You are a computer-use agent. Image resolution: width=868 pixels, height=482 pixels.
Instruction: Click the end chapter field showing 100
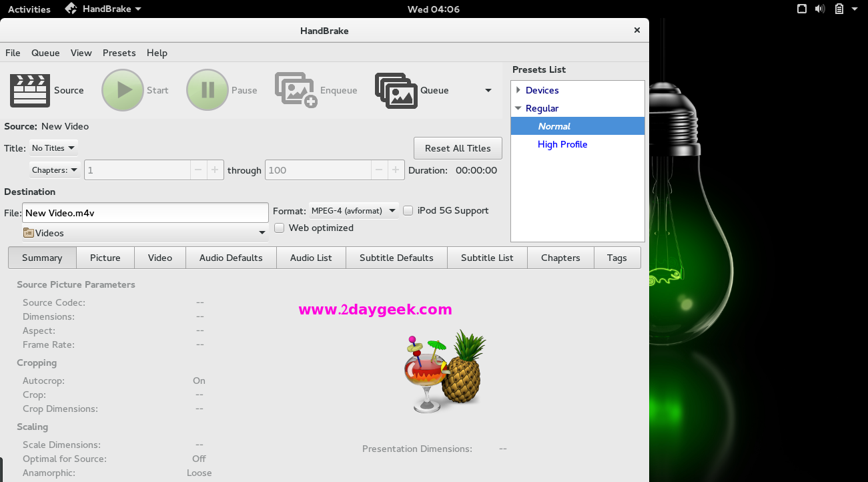(x=318, y=170)
